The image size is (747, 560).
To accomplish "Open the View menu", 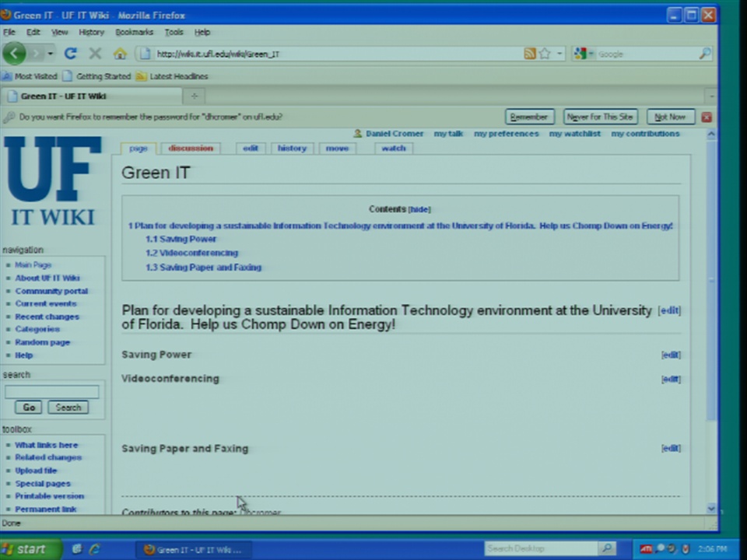I will [60, 32].
